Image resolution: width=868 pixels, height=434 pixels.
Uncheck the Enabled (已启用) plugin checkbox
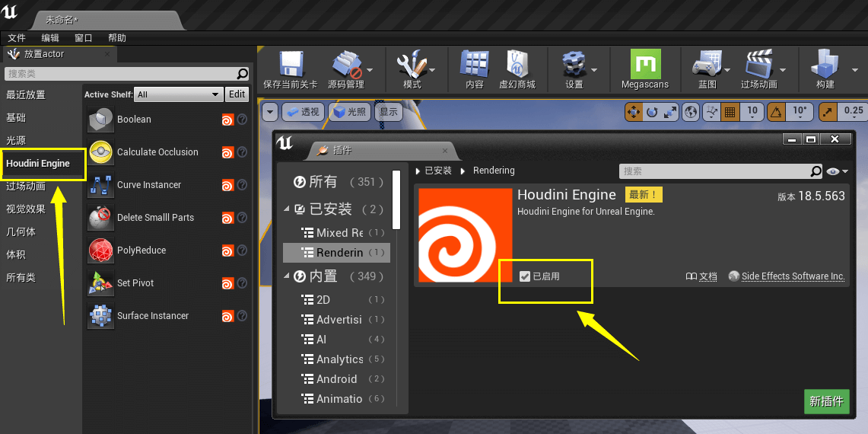525,276
